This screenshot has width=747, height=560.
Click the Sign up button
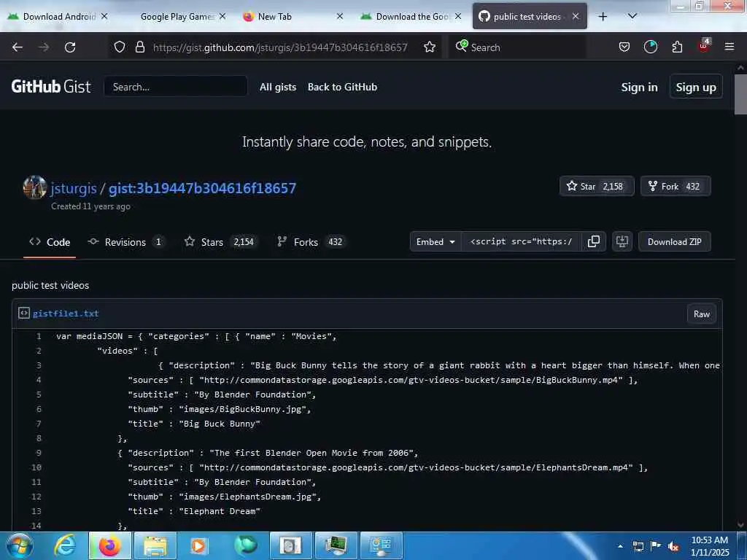[x=695, y=87]
